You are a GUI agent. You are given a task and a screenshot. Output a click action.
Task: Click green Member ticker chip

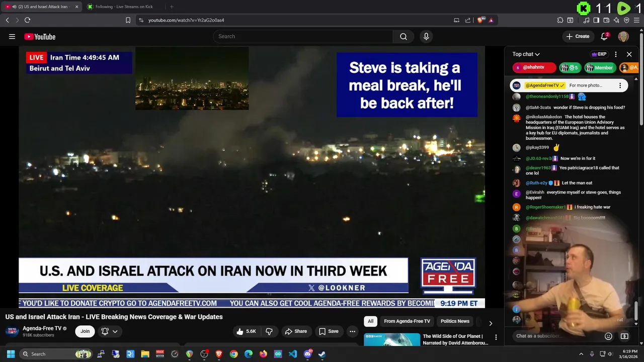[600, 67]
